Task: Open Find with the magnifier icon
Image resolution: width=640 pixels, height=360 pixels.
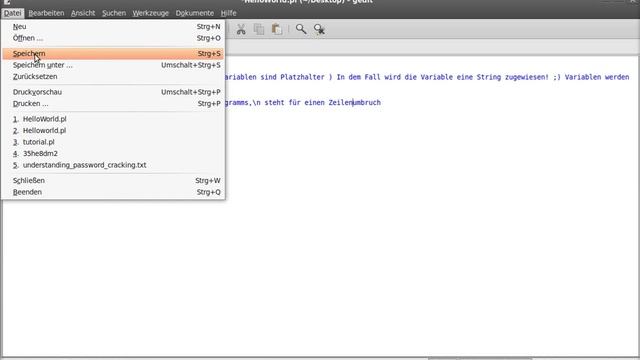Action: click(301, 29)
